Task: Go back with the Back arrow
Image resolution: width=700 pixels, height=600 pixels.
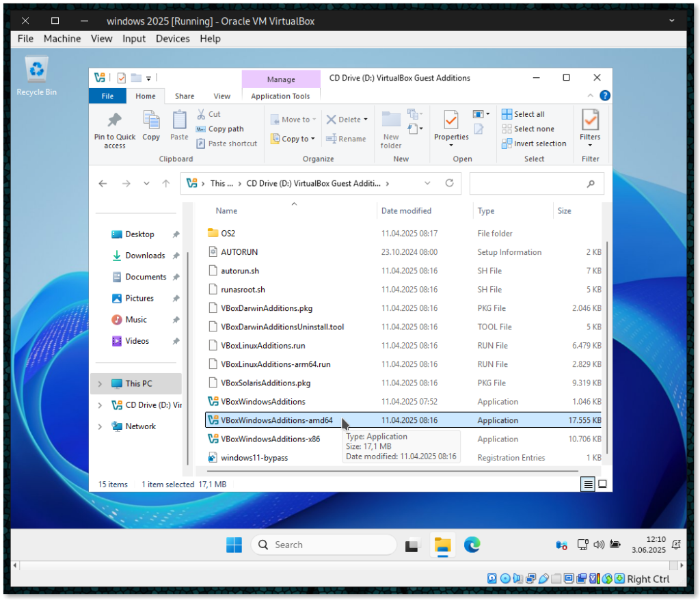Action: point(103,183)
